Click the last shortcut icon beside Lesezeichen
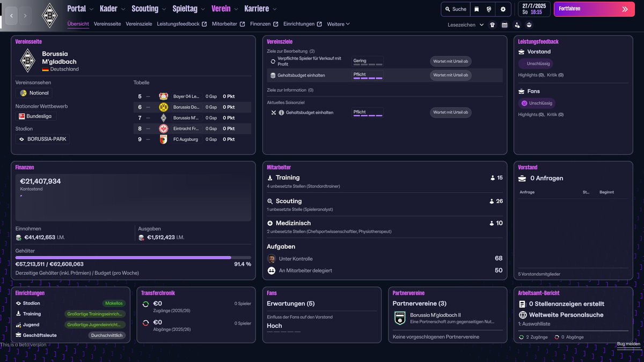 [x=529, y=25]
